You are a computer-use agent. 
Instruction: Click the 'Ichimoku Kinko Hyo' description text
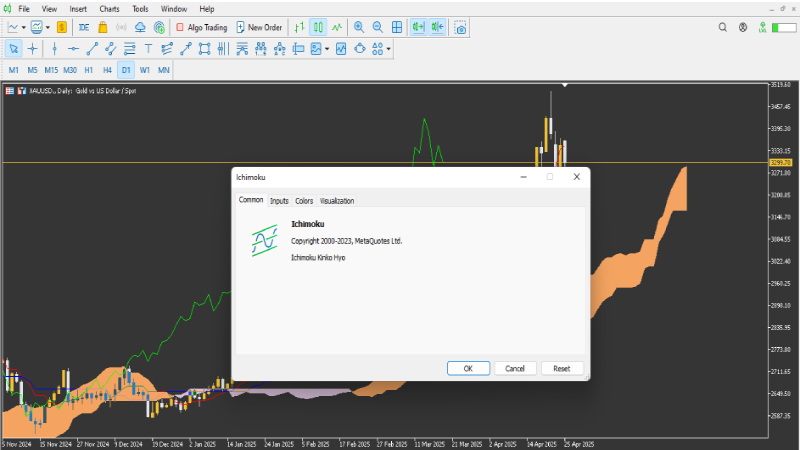click(x=318, y=258)
